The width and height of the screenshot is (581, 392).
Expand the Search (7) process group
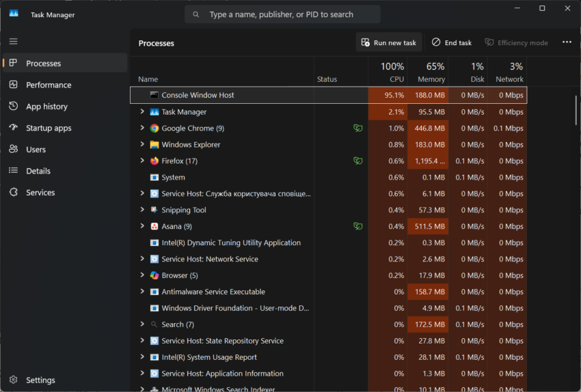tap(142, 324)
